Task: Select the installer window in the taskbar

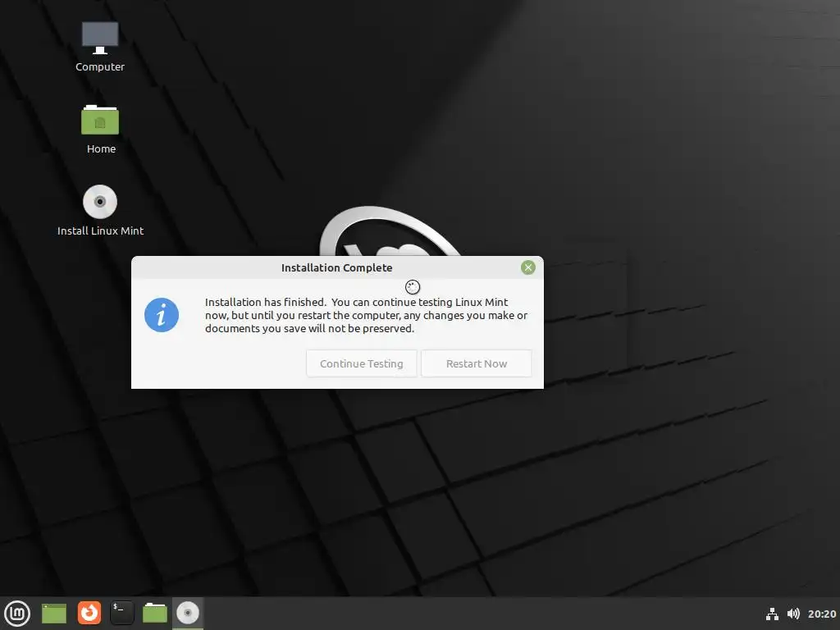Action: click(188, 614)
